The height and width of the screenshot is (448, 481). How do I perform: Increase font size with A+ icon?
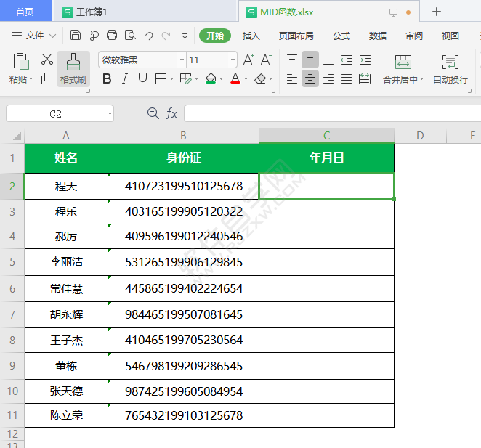click(248, 60)
